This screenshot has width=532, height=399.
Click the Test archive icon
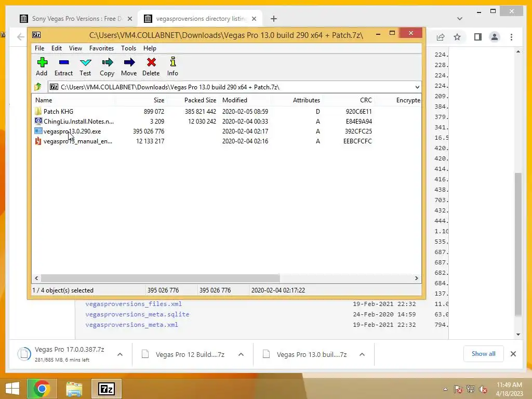pyautogui.click(x=86, y=62)
